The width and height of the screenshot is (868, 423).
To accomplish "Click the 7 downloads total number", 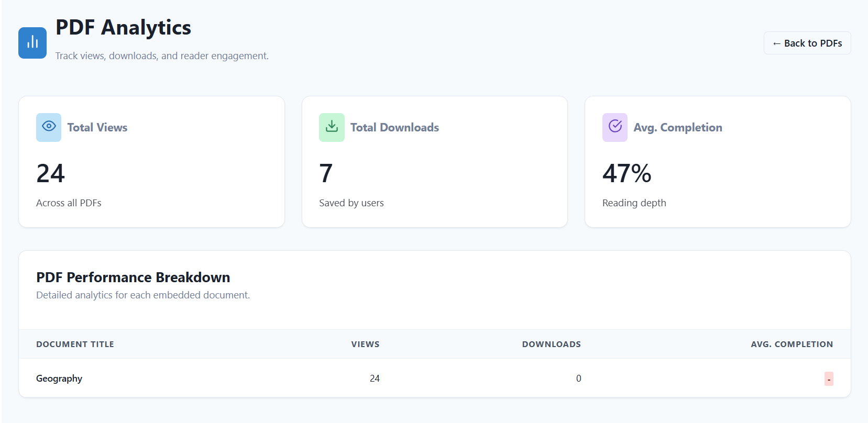I will coord(326,173).
